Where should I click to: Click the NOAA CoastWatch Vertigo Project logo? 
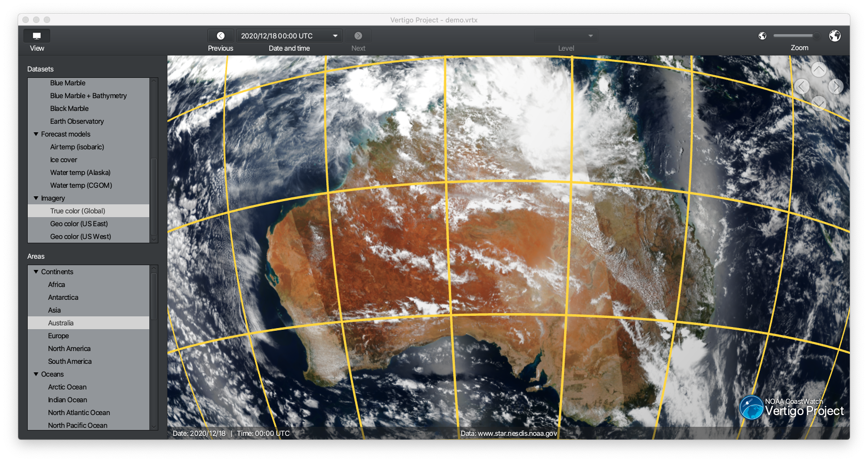pos(792,408)
